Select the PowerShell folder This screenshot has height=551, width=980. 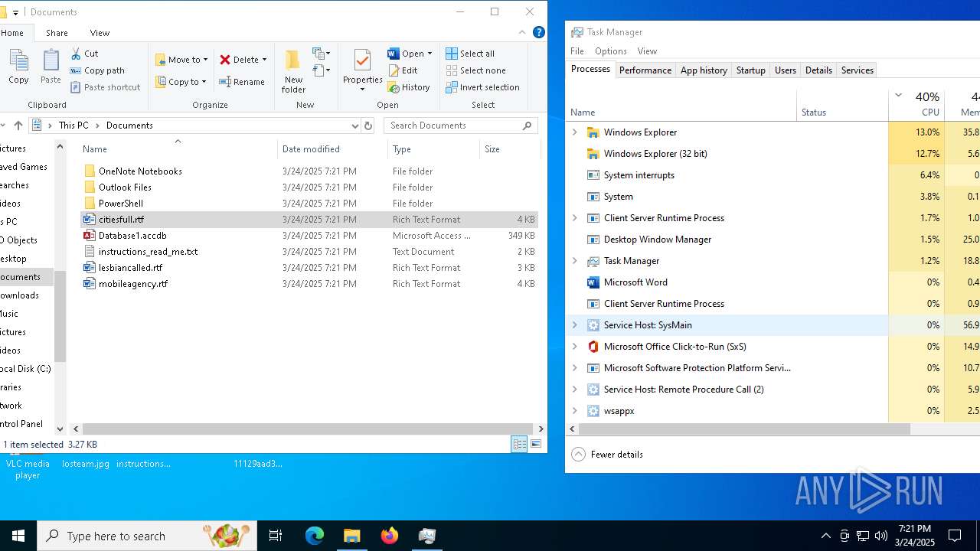tap(309, 204)
